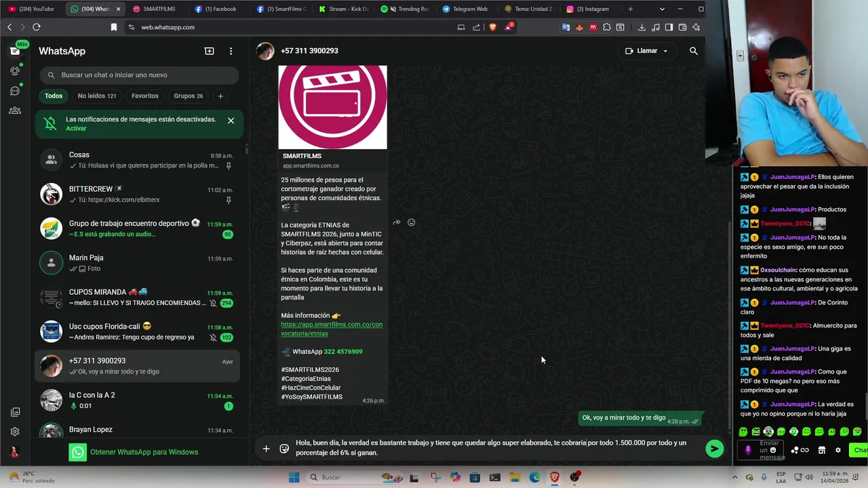The image size is (868, 488).
Task: Select the Todos chat filter
Action: click(x=54, y=96)
